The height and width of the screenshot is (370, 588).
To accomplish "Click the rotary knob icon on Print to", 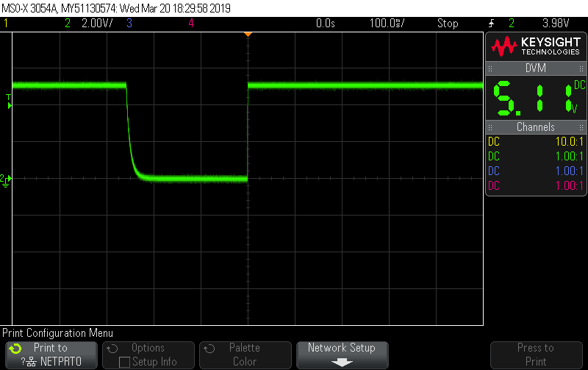I will (15, 349).
